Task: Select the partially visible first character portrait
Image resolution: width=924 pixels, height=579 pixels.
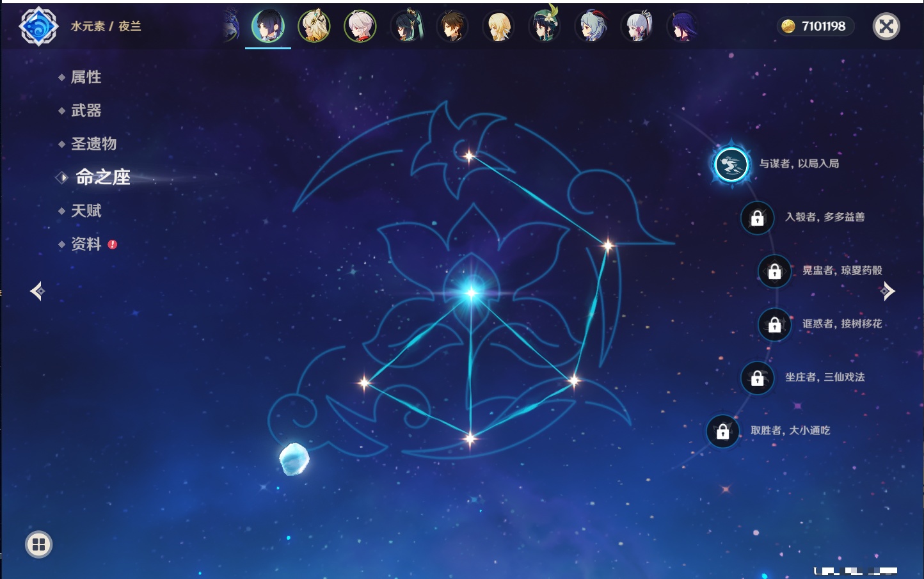Action: click(232, 26)
